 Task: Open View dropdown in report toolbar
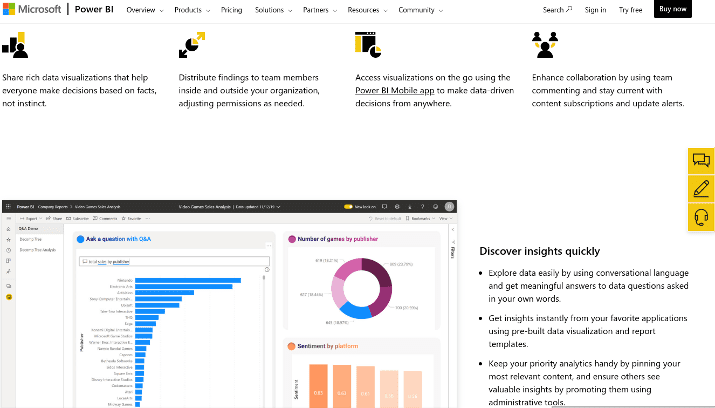pos(444,218)
